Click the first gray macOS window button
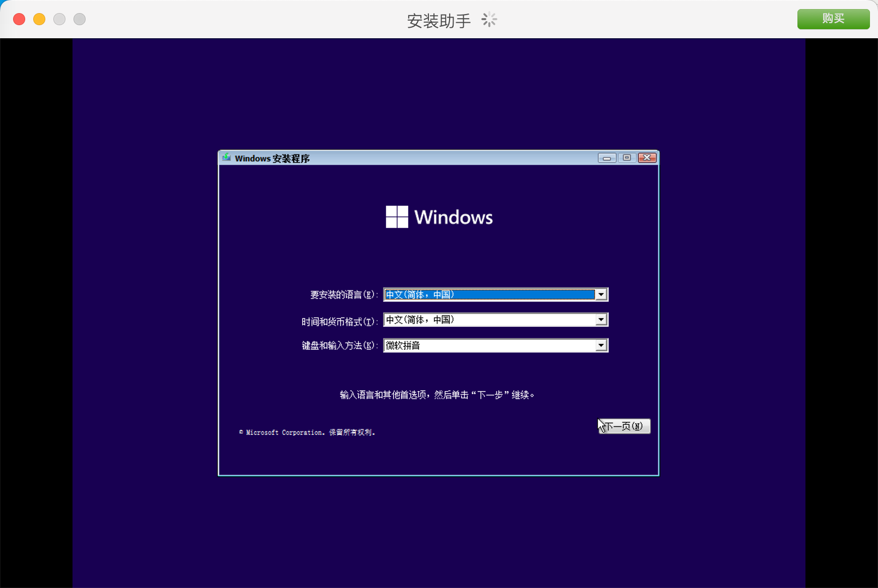The width and height of the screenshot is (878, 588). [x=59, y=19]
